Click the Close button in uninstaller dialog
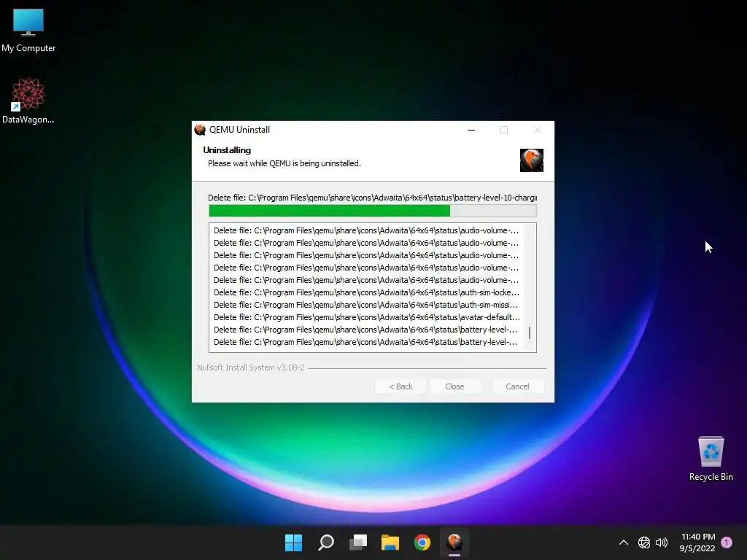This screenshot has height=560, width=747. [x=454, y=386]
